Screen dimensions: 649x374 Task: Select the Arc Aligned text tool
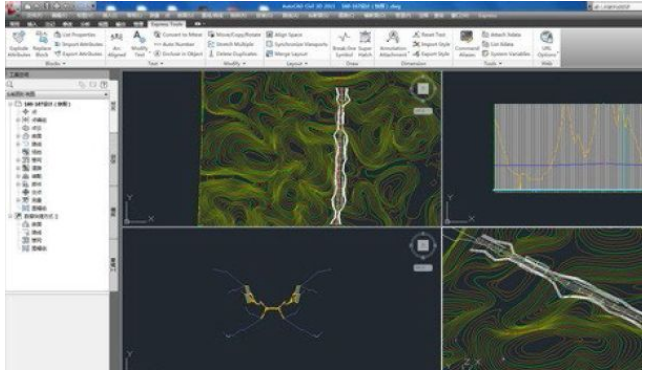click(x=117, y=44)
